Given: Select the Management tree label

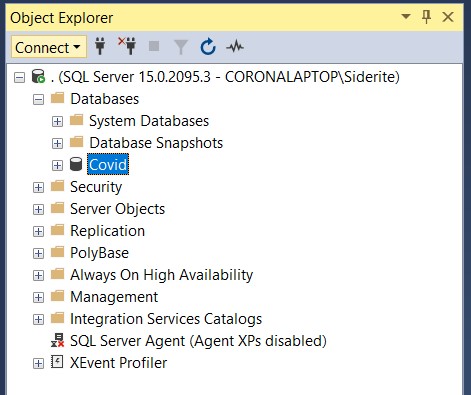Looking at the screenshot, I should [x=114, y=297].
